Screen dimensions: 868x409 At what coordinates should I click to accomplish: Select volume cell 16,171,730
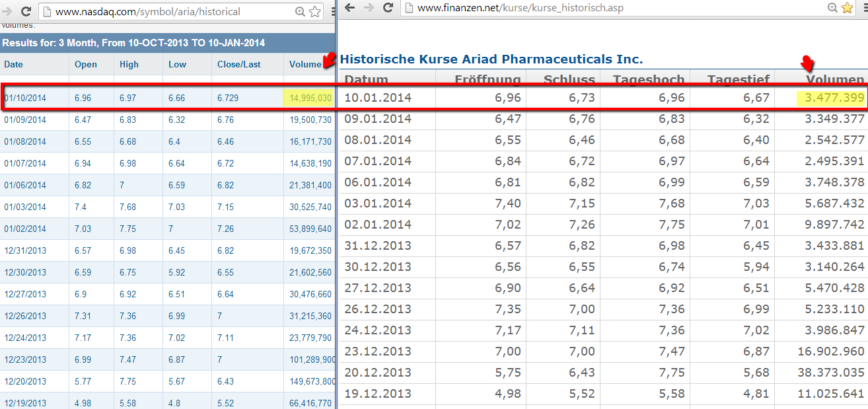click(310, 141)
